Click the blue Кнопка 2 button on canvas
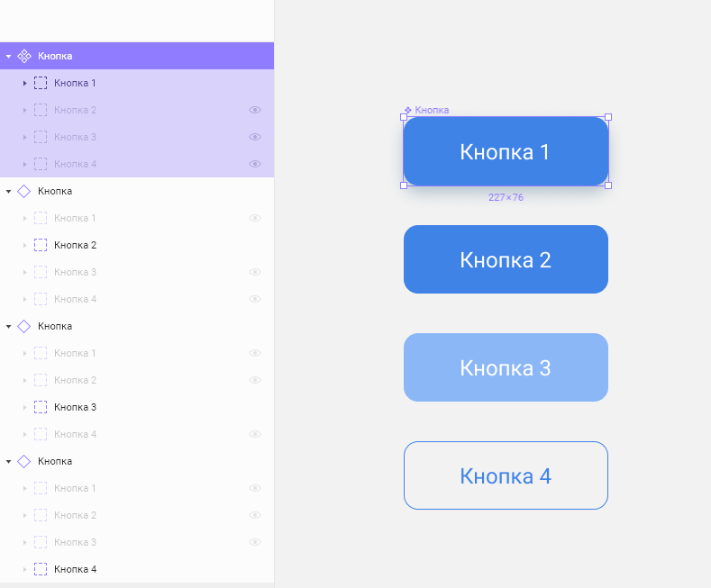This screenshot has height=588, width=711. (x=506, y=259)
